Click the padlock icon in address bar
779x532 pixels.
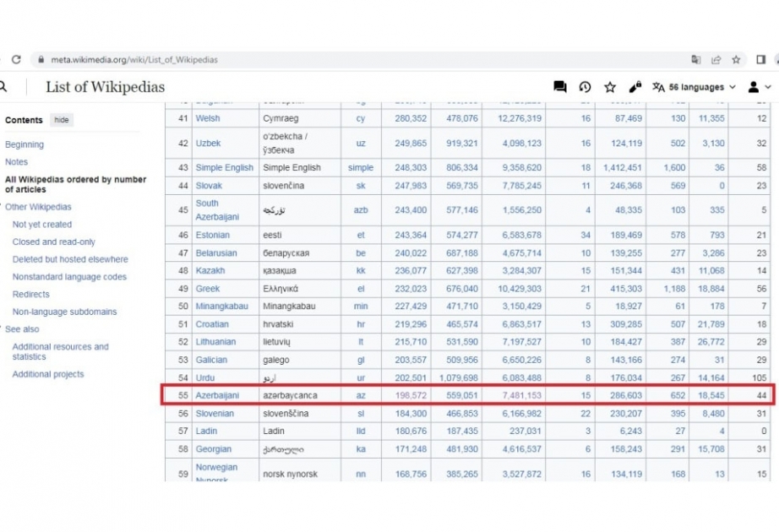click(x=41, y=60)
